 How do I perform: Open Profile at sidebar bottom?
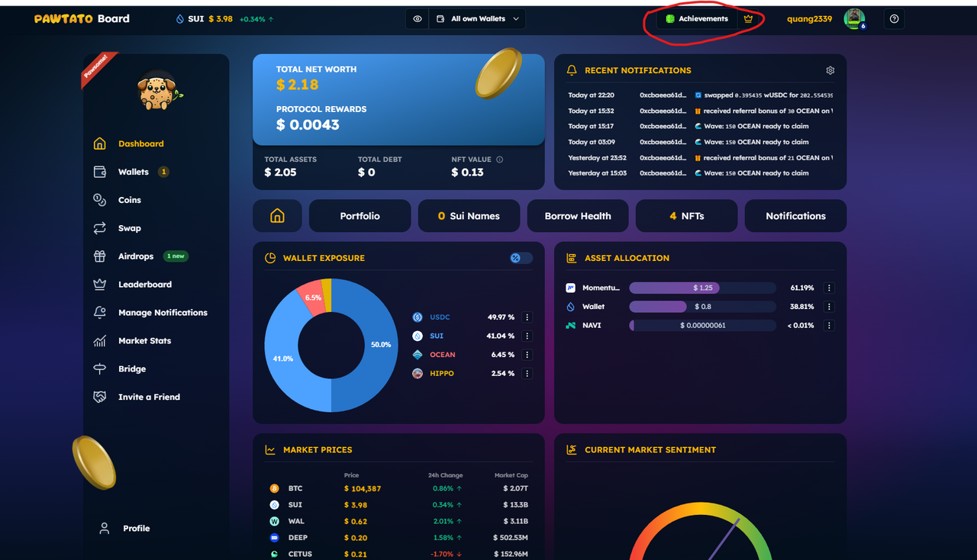pyautogui.click(x=136, y=528)
